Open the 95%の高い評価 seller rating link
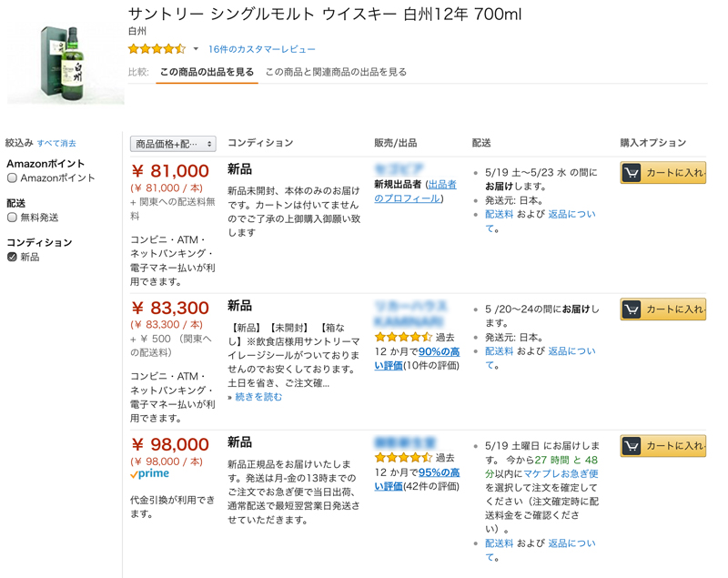Viewport: 728px width, 578px height. point(417,479)
